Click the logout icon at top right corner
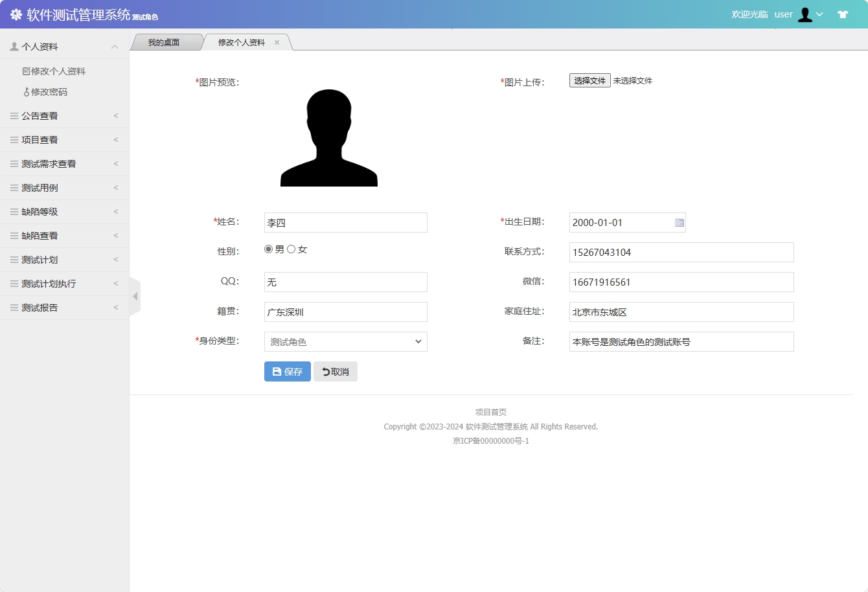This screenshot has height=592, width=868. pos(843,14)
